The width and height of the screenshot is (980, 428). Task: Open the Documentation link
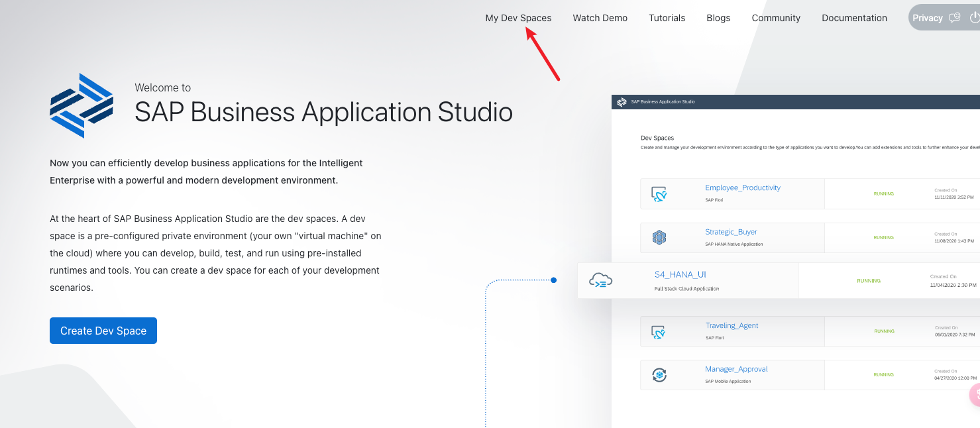[x=854, y=18]
